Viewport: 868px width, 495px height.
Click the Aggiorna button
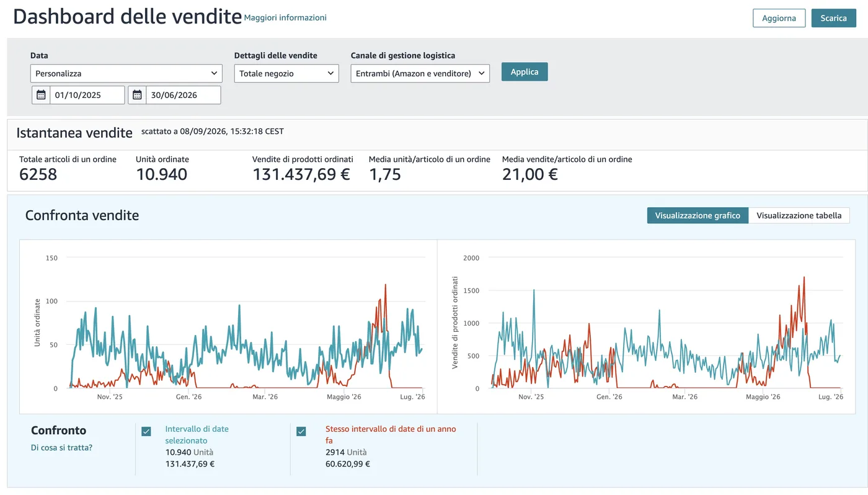(x=779, y=18)
